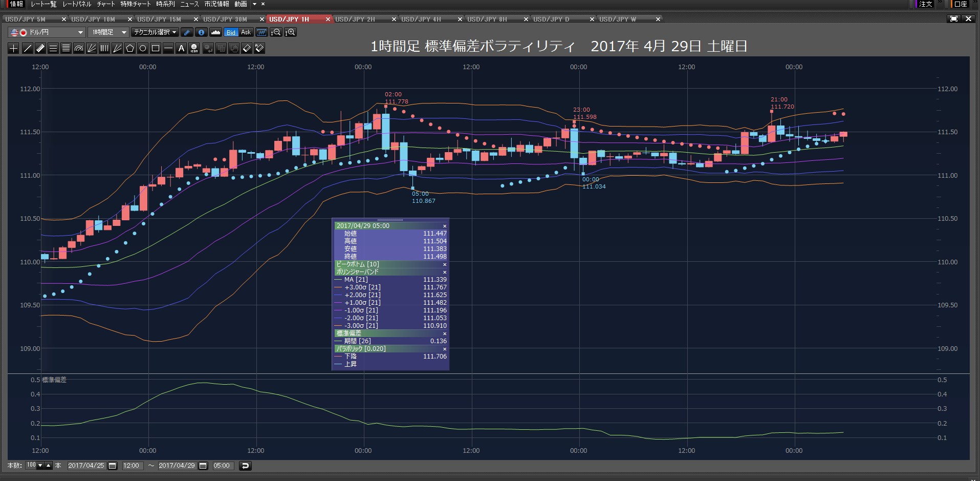
Task: Click the return arrow reset button
Action: coord(245,466)
